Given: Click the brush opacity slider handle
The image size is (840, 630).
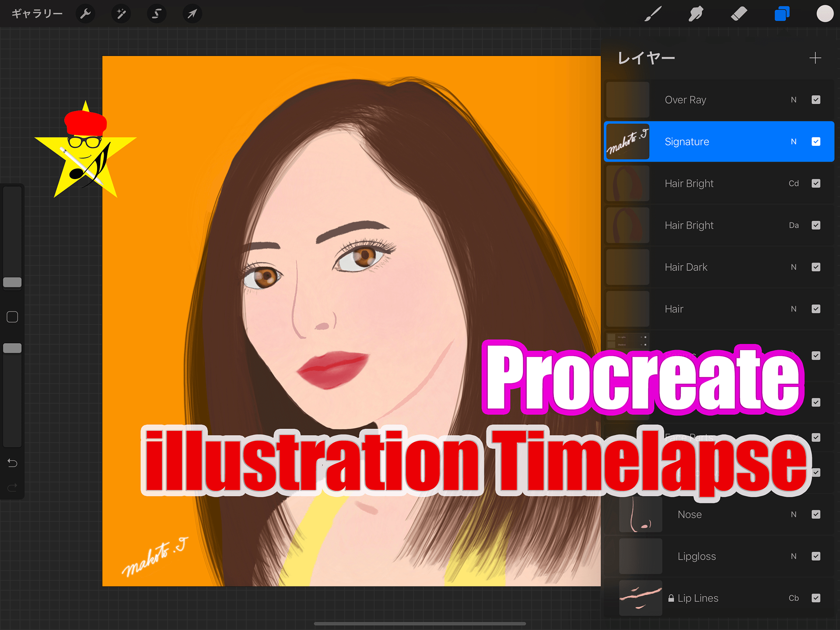Looking at the screenshot, I should click(12, 348).
